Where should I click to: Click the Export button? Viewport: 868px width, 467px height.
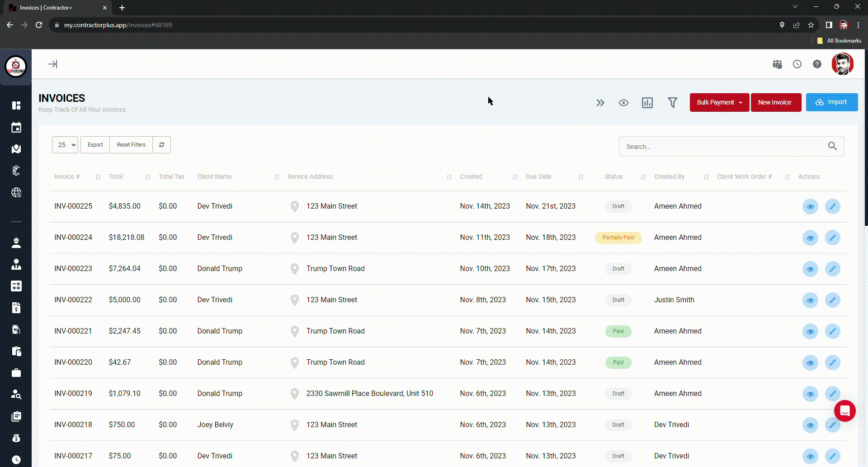pos(95,145)
